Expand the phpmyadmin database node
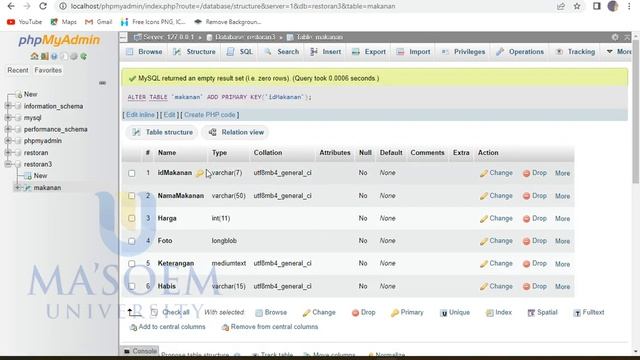 8,140
